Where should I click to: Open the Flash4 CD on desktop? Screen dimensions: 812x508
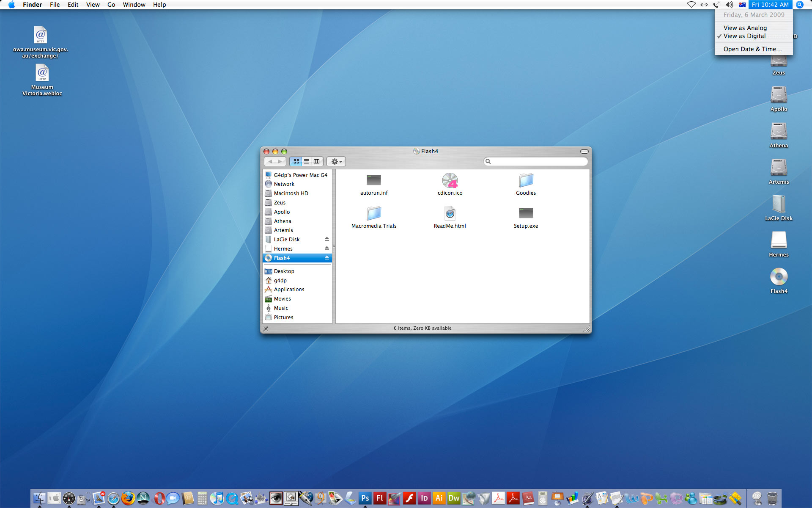(x=779, y=277)
